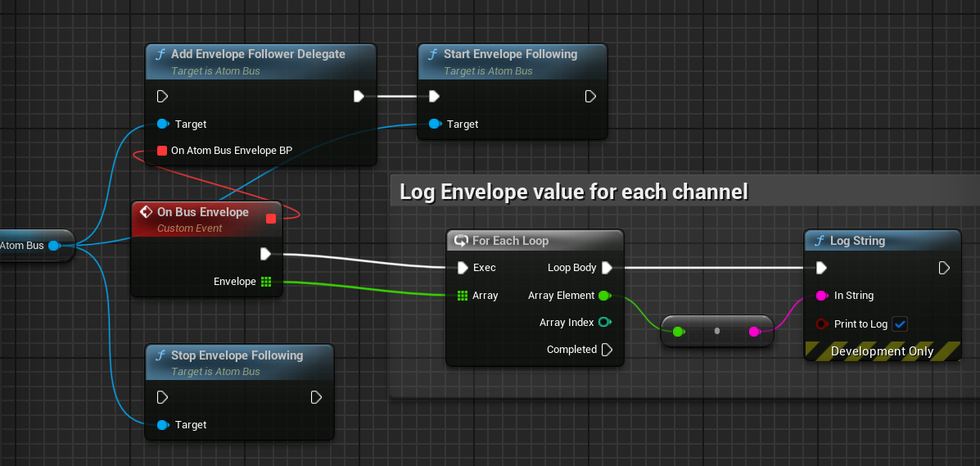This screenshot has height=466, width=980.
Task: Click the Array input pin on For Each Loop
Action: (x=463, y=296)
